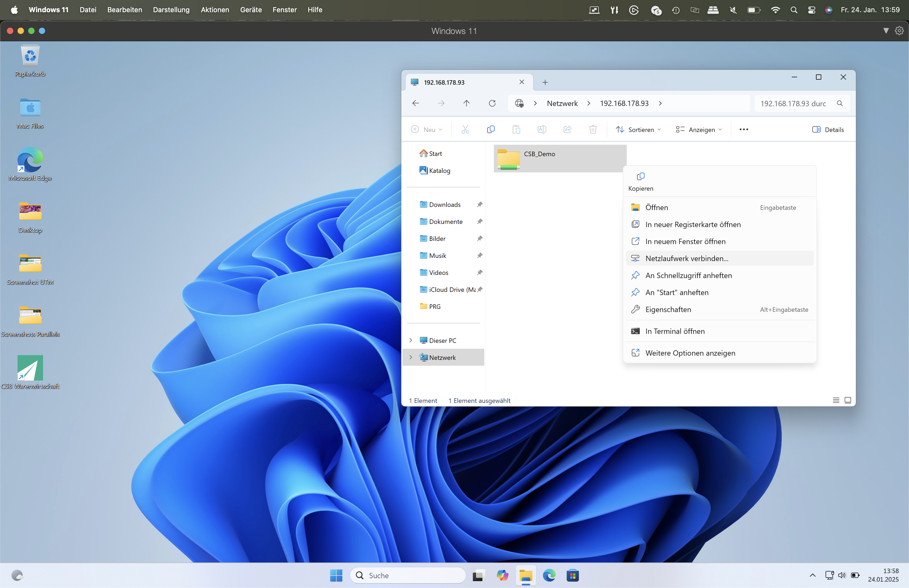Click the taskbar Suche search field
This screenshot has width=909, height=588.
[x=407, y=576]
